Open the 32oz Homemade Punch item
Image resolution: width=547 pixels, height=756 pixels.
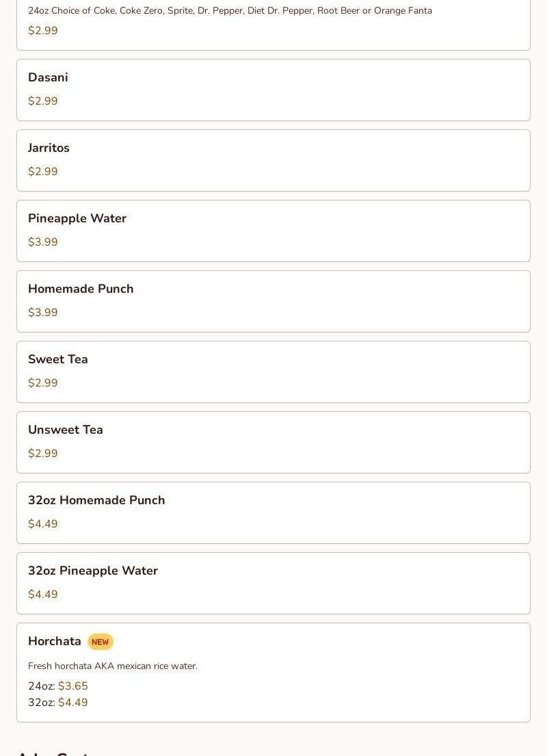(x=273, y=512)
